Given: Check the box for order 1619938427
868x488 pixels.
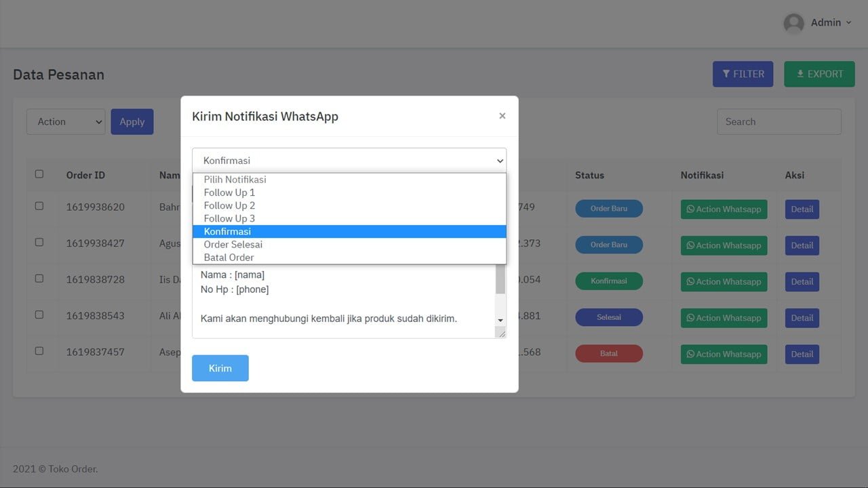Looking at the screenshot, I should [39, 242].
